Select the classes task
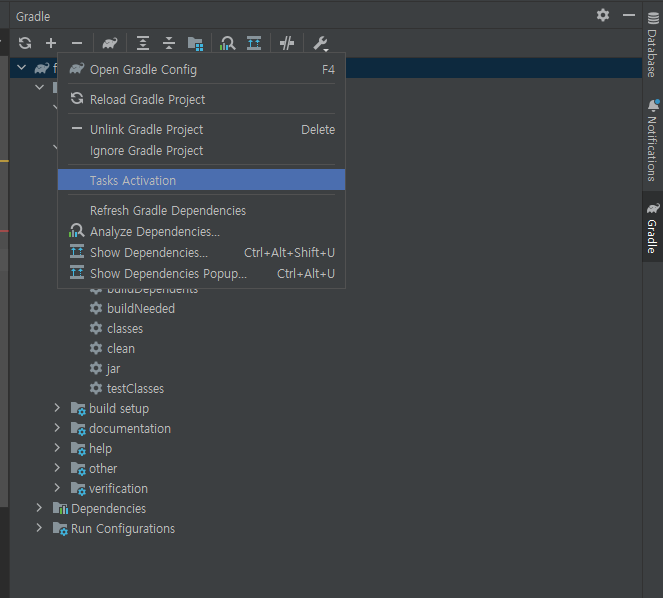The image size is (663, 598). click(125, 329)
